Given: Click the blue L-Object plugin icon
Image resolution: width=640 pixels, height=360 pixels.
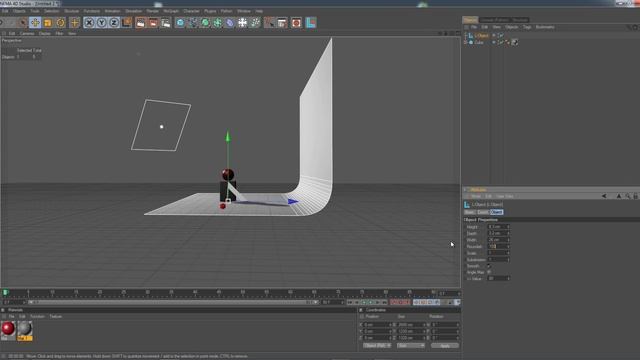Looking at the screenshot, I should 311,23.
